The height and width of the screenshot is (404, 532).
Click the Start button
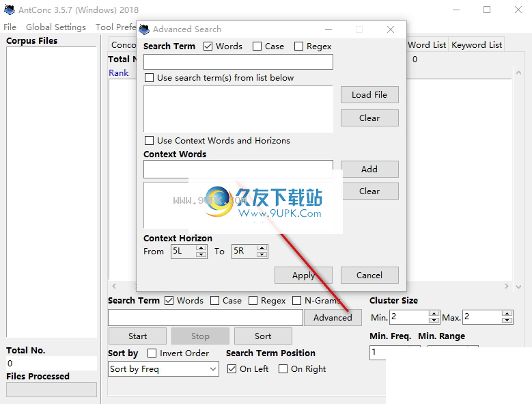coord(137,336)
